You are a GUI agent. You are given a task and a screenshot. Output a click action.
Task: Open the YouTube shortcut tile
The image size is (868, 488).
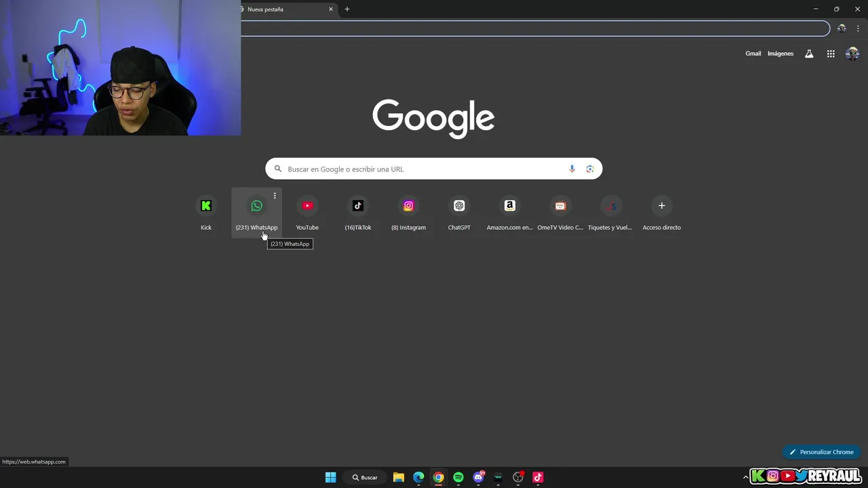point(307,213)
